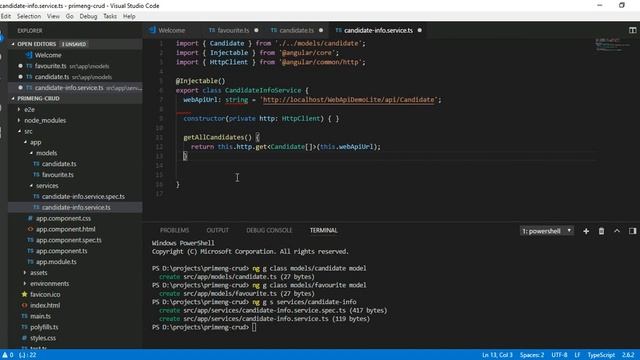Kill the terminal with the trash icon
The image size is (640, 360).
(601, 231)
